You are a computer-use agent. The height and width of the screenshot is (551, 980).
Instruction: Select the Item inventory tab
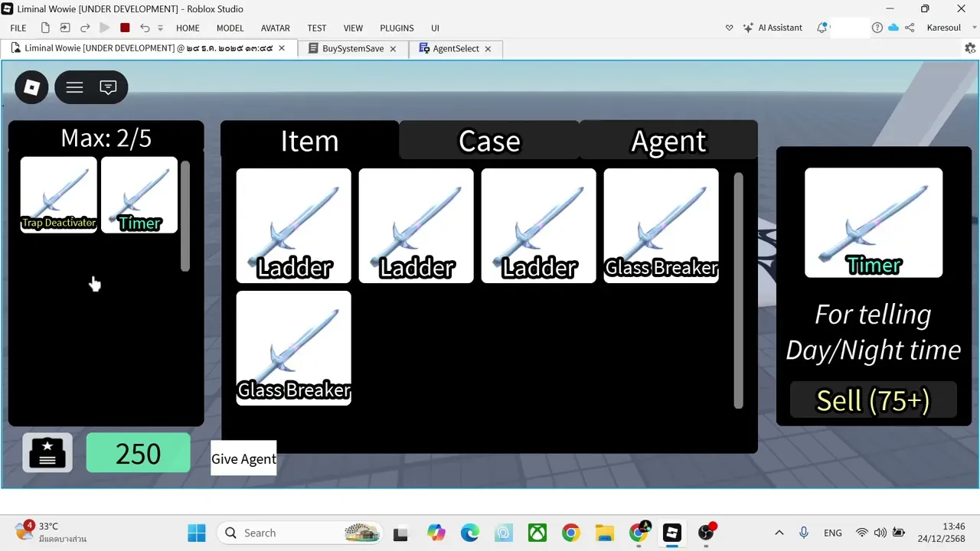point(309,141)
